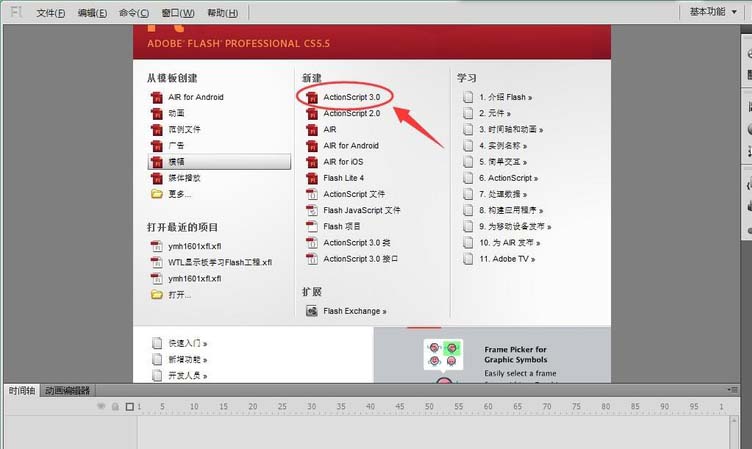Open tutorial 9. 为移动设备发布

[515, 226]
